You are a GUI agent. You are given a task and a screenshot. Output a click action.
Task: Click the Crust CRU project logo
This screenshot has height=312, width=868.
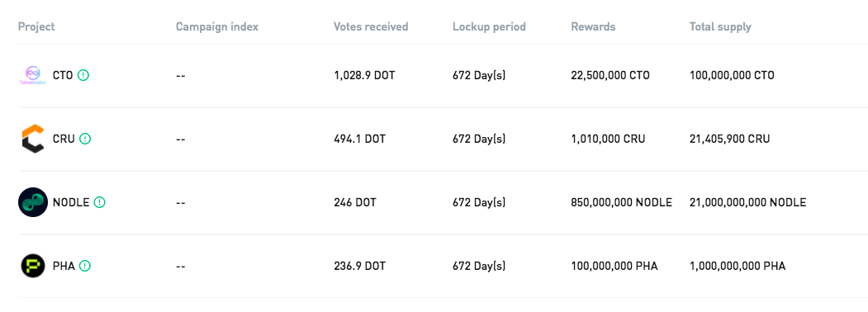(33, 139)
